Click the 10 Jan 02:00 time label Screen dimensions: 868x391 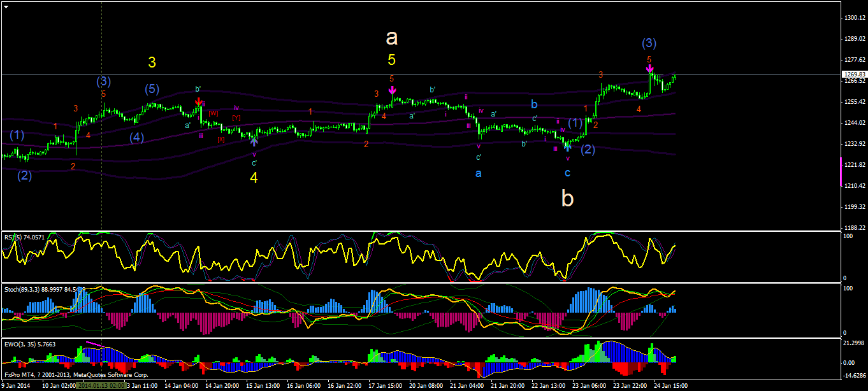pos(59,386)
